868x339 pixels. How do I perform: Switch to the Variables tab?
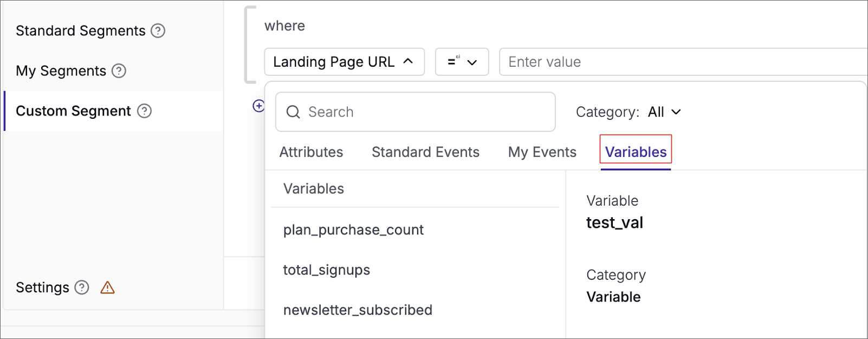pos(636,152)
